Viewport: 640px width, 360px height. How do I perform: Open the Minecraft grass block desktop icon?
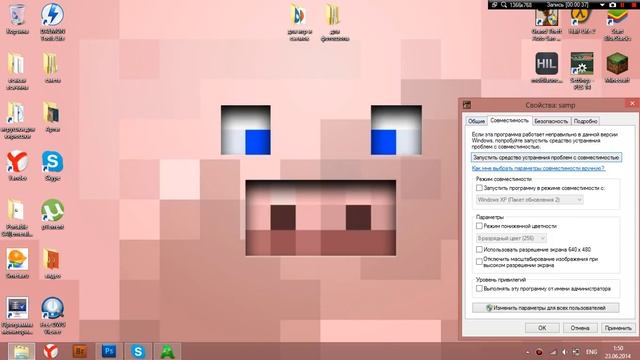[x=617, y=64]
